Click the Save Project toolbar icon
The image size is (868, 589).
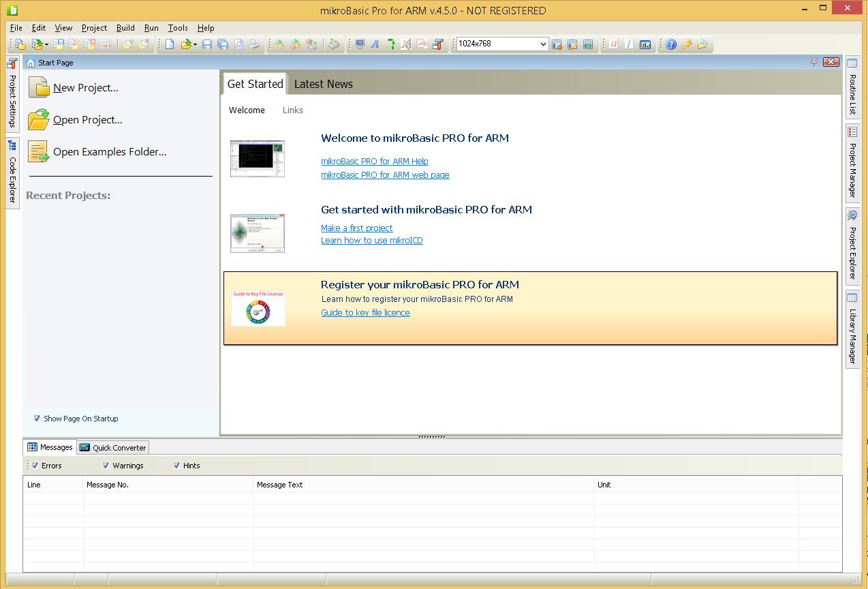(59, 44)
